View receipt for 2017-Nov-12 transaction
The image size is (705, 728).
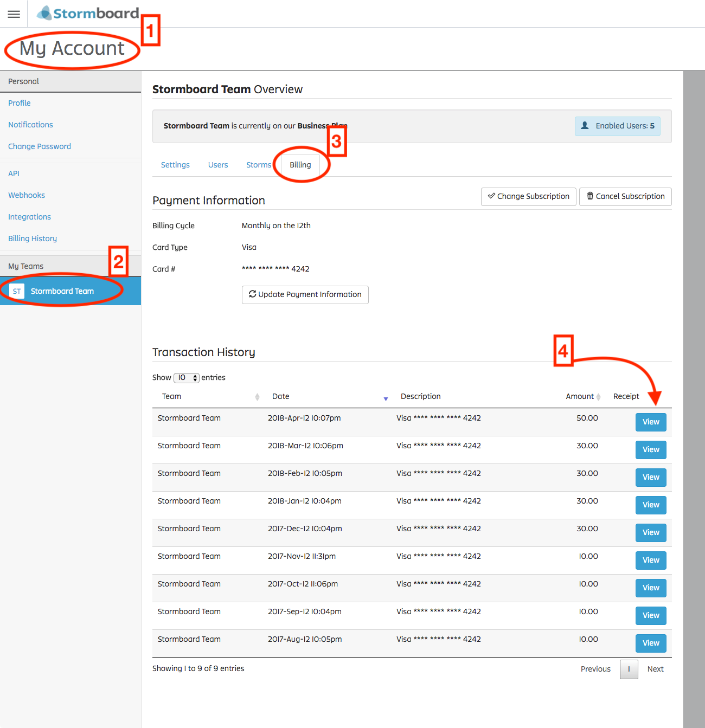click(x=651, y=561)
